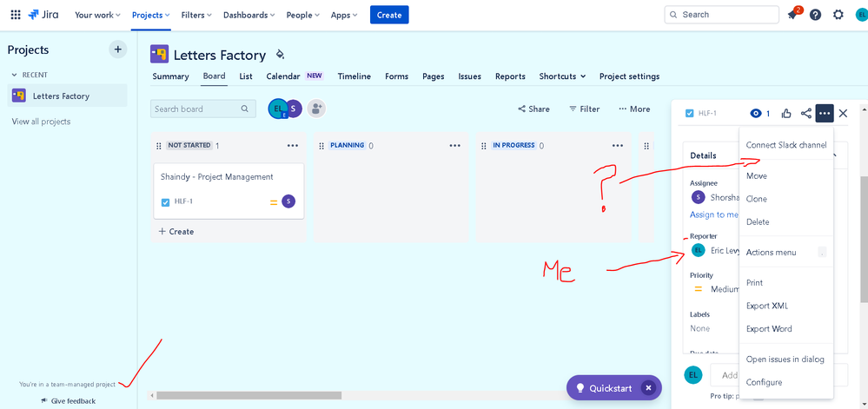Open the help question mark icon
868x409 pixels.
[815, 15]
